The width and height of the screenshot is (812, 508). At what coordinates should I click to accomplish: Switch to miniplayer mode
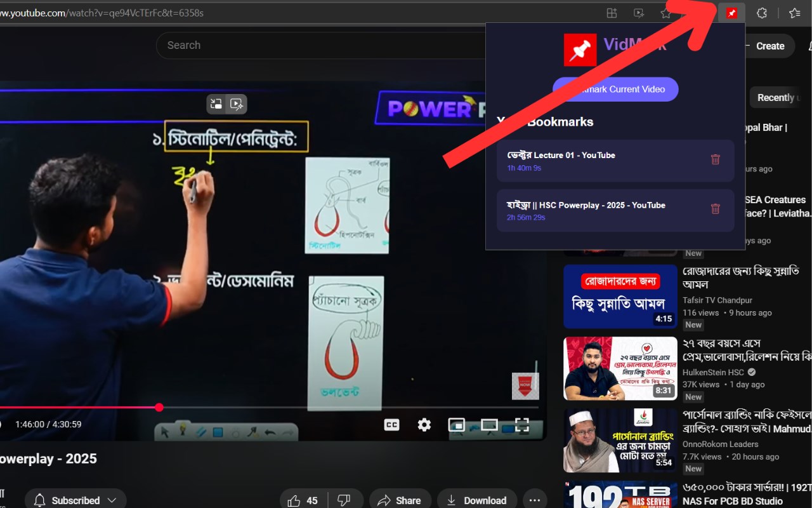click(457, 425)
